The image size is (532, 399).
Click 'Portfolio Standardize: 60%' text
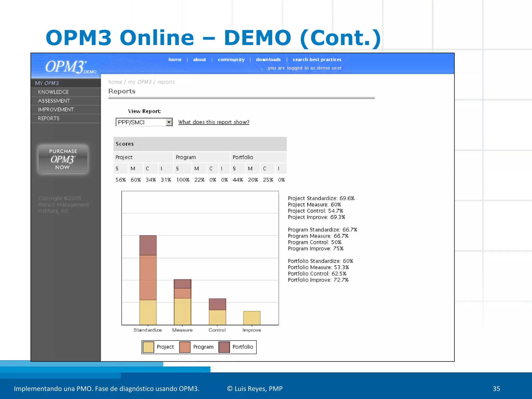point(321,261)
